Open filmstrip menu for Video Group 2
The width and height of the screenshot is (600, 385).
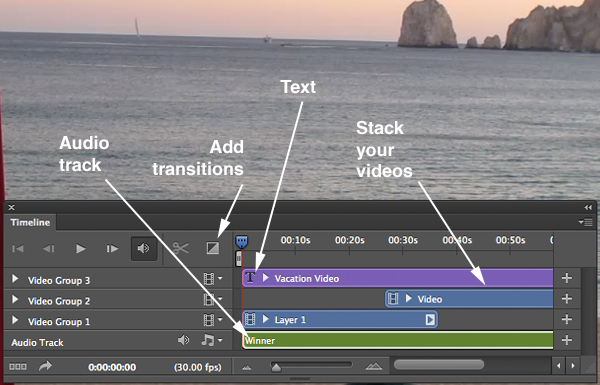(213, 299)
